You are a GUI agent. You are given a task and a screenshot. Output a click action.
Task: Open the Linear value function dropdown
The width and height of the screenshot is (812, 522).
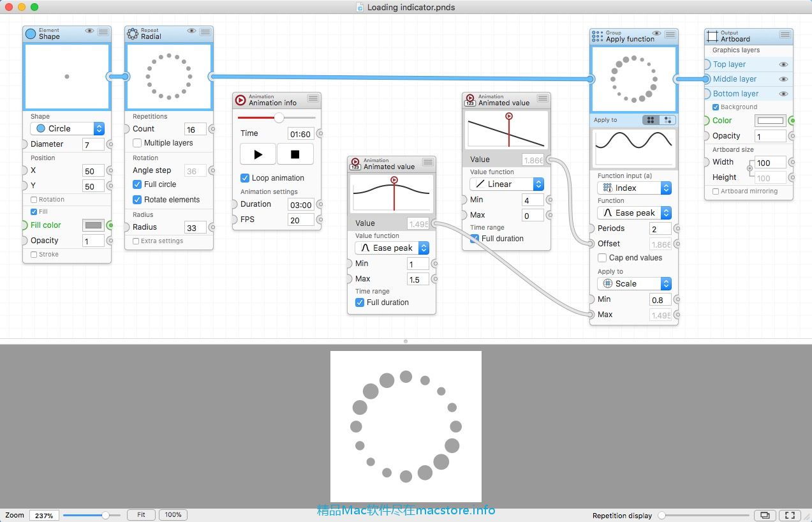(507, 184)
